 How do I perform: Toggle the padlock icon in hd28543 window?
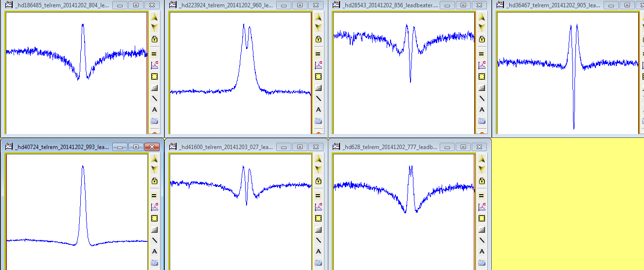click(x=482, y=39)
